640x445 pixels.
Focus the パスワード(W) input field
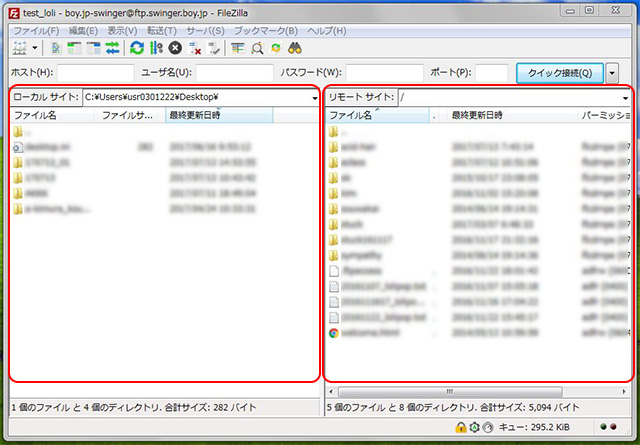[x=384, y=73]
